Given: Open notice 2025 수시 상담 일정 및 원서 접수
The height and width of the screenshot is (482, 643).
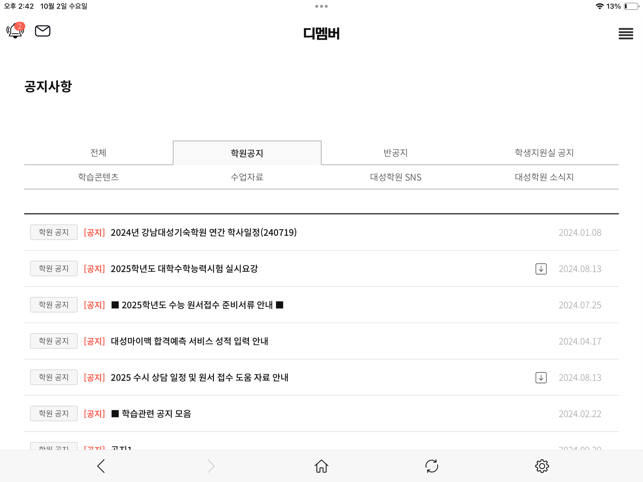Looking at the screenshot, I should tap(199, 377).
